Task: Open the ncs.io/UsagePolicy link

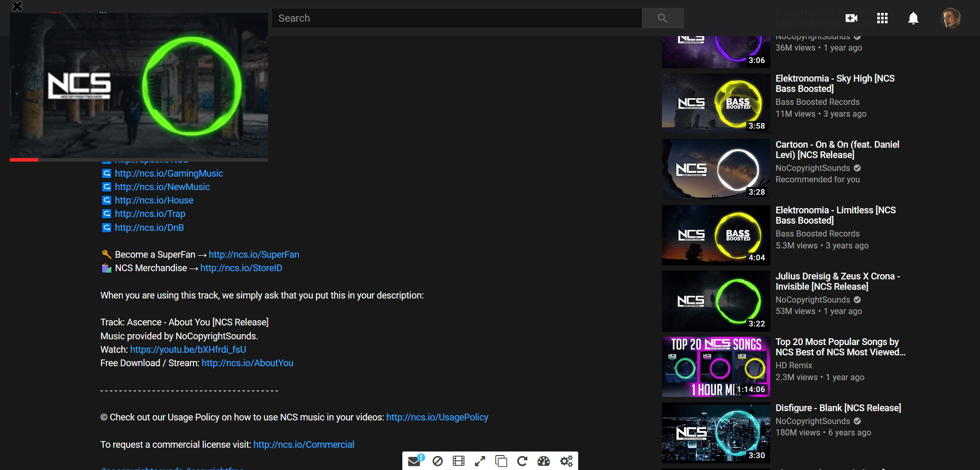Action: 437,417
